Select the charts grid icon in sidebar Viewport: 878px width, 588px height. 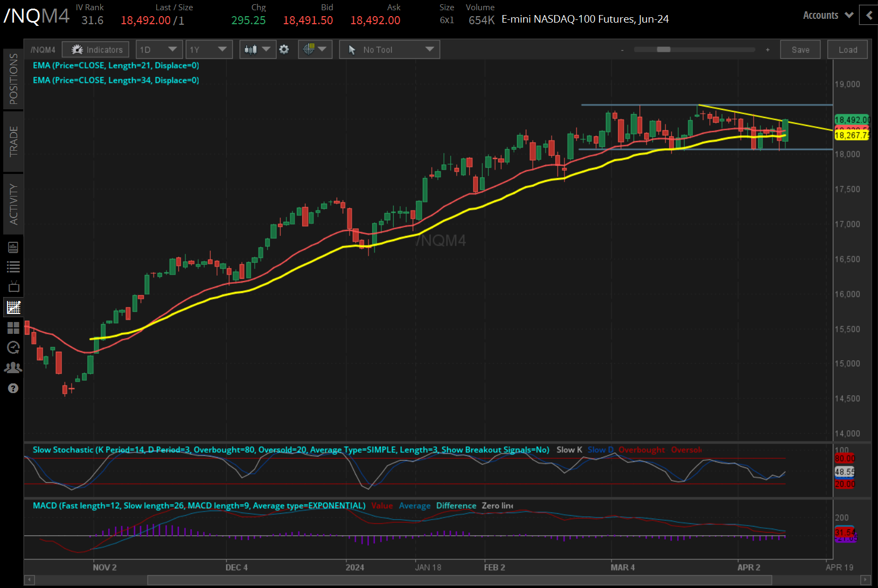point(13,307)
